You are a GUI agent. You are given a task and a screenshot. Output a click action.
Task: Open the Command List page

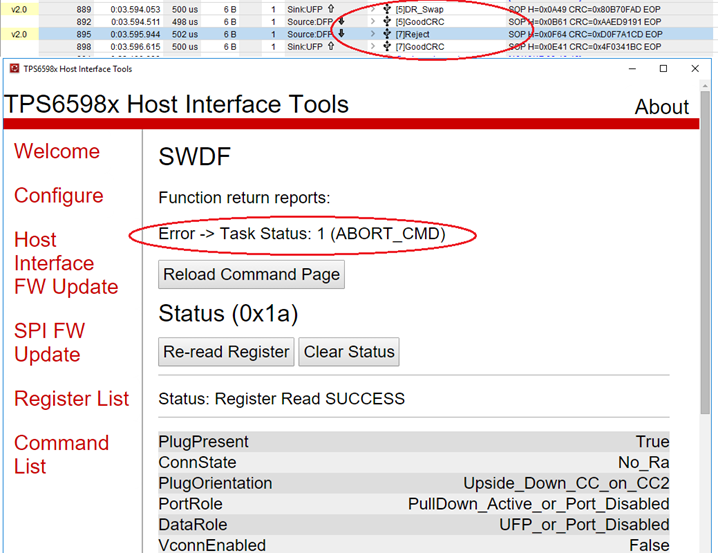61,455
